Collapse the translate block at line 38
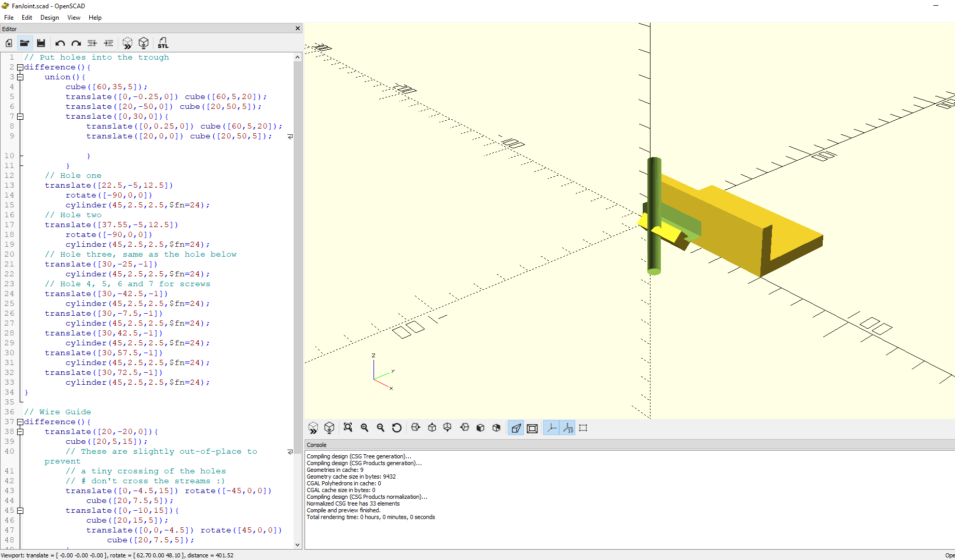Image resolution: width=955 pixels, height=560 pixels. pos(20,432)
